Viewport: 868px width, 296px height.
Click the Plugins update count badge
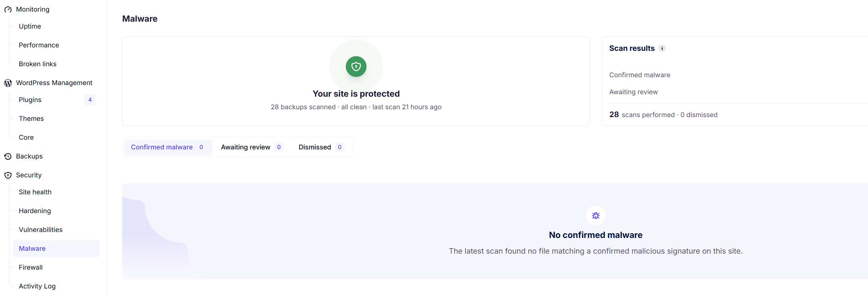[x=90, y=100]
